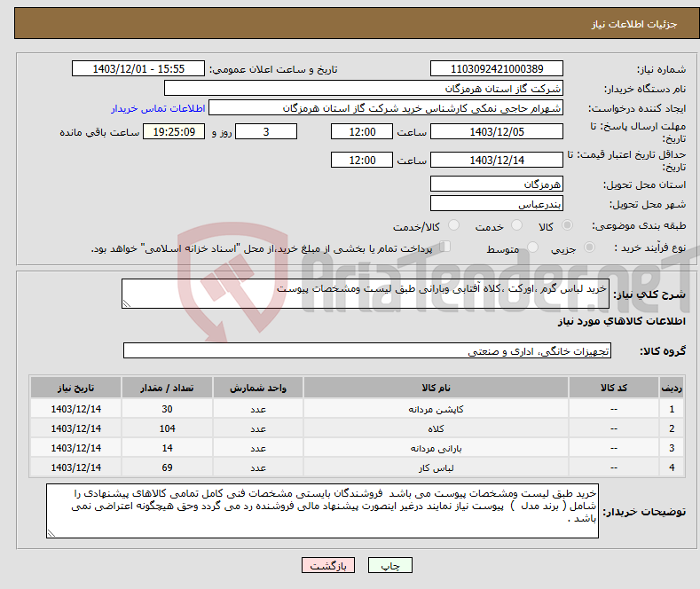Viewport: 700px width, 589px height.
Task: Click the remaining days field showing 3
Action: pos(266,131)
